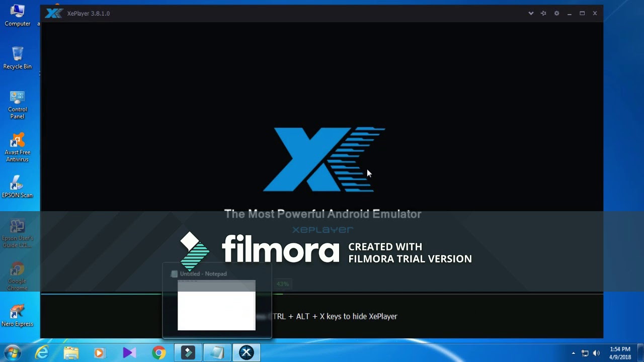
Task: Click the 'The Most Powerful Android Emulator' text
Action: tap(323, 214)
